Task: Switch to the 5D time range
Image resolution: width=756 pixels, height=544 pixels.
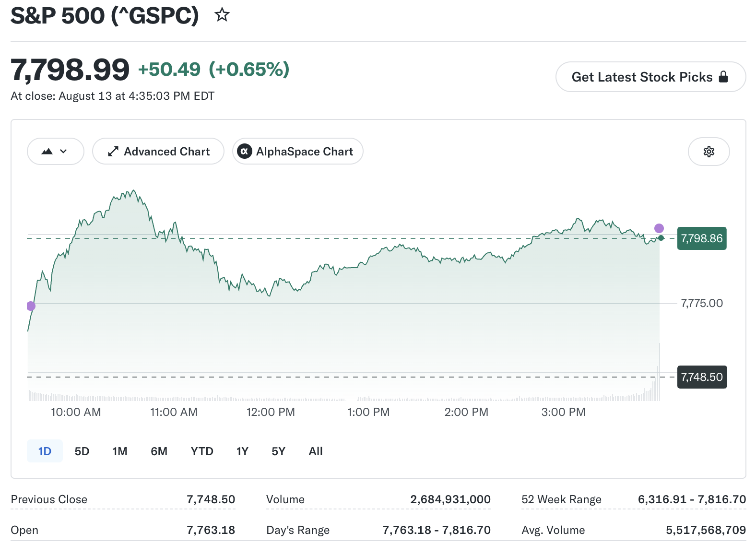Action: pyautogui.click(x=82, y=451)
